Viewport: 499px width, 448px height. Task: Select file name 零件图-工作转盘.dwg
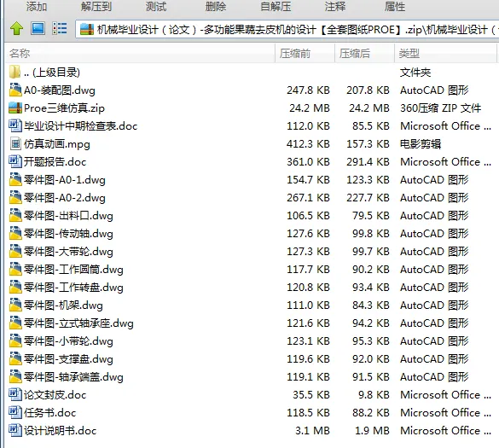[73, 288]
